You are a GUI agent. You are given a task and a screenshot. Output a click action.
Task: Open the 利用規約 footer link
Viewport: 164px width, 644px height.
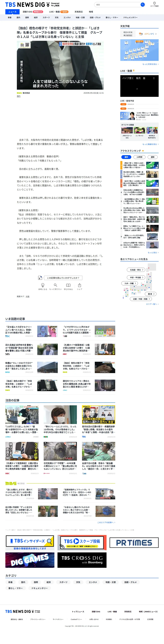click(x=109, y=619)
